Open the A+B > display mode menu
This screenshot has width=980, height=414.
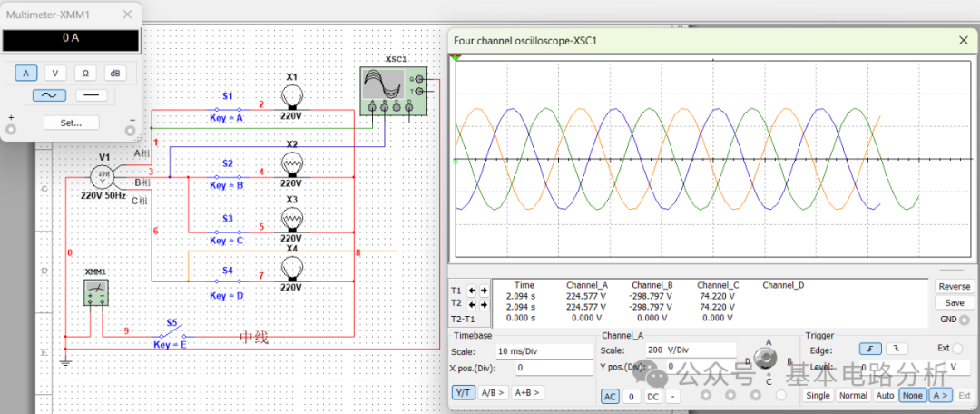[527, 393]
